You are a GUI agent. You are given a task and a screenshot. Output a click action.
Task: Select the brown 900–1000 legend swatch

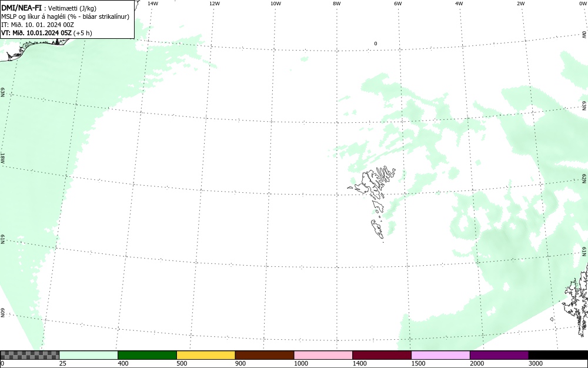pos(265,355)
